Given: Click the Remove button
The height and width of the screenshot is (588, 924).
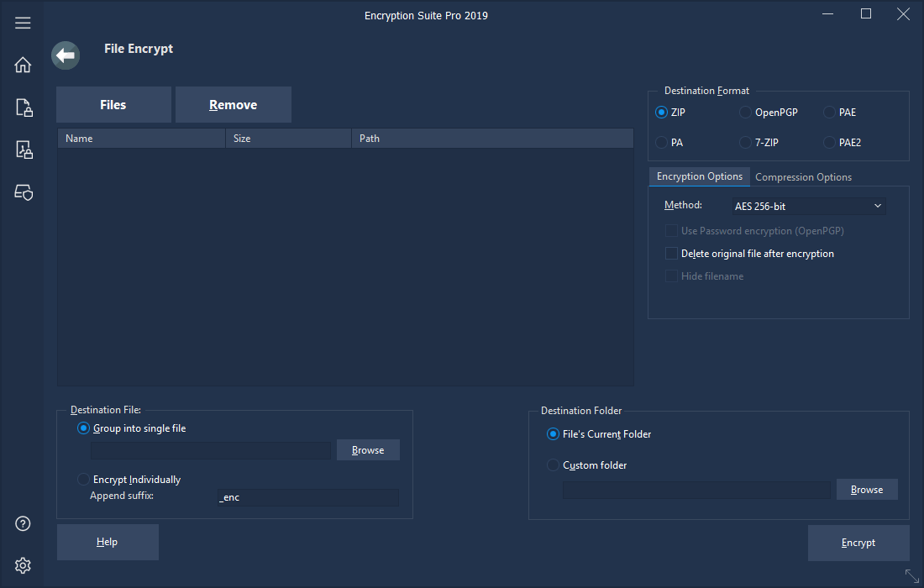Looking at the screenshot, I should 234,105.
